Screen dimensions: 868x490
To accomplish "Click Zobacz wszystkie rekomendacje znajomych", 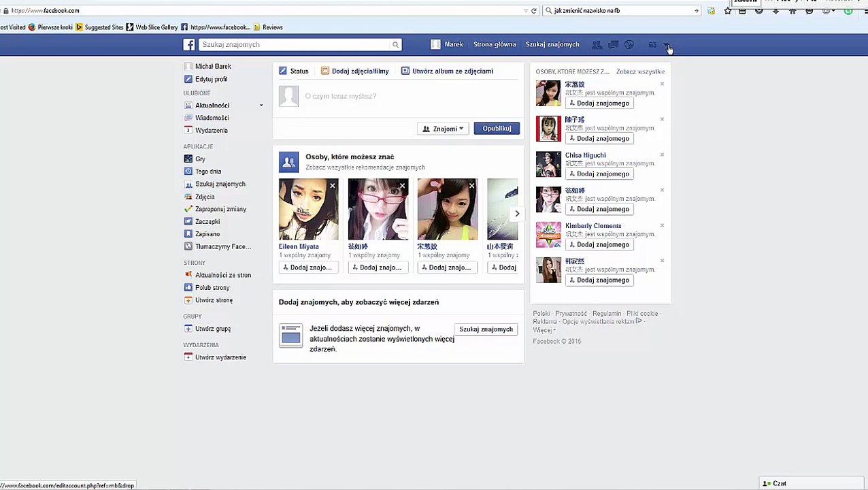I will coord(365,167).
